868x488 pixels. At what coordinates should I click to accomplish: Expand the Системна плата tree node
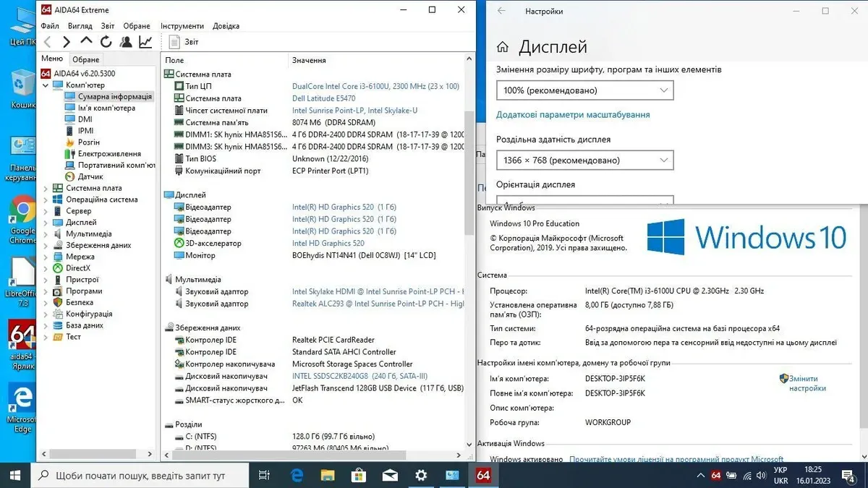click(x=46, y=188)
